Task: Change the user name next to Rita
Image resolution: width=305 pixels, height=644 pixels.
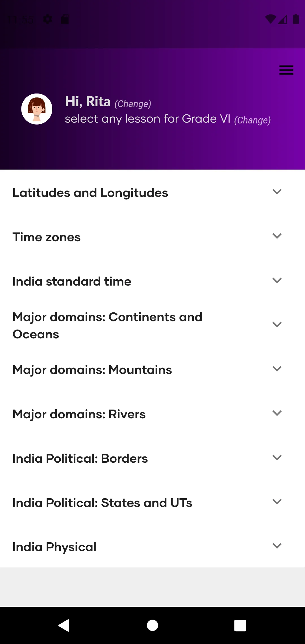Action: coord(133,104)
